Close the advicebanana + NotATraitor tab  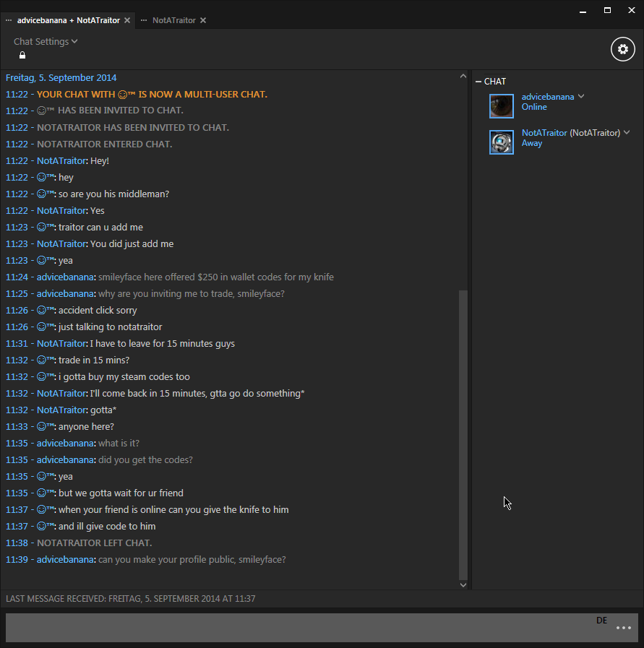pos(128,20)
